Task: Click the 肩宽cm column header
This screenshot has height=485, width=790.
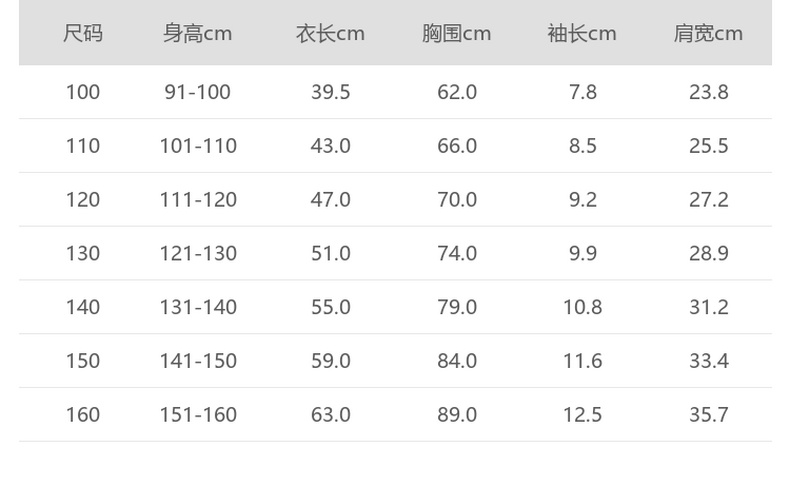Action: pyautogui.click(x=708, y=33)
